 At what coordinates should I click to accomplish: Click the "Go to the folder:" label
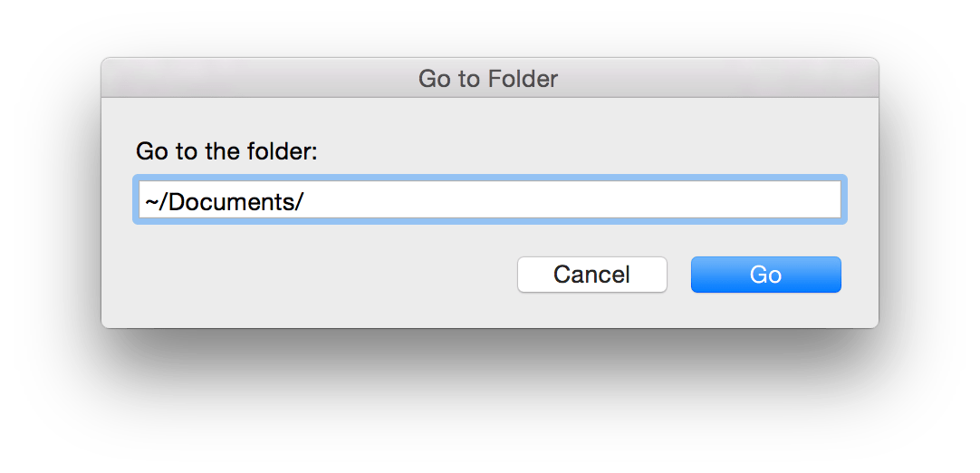(x=226, y=150)
